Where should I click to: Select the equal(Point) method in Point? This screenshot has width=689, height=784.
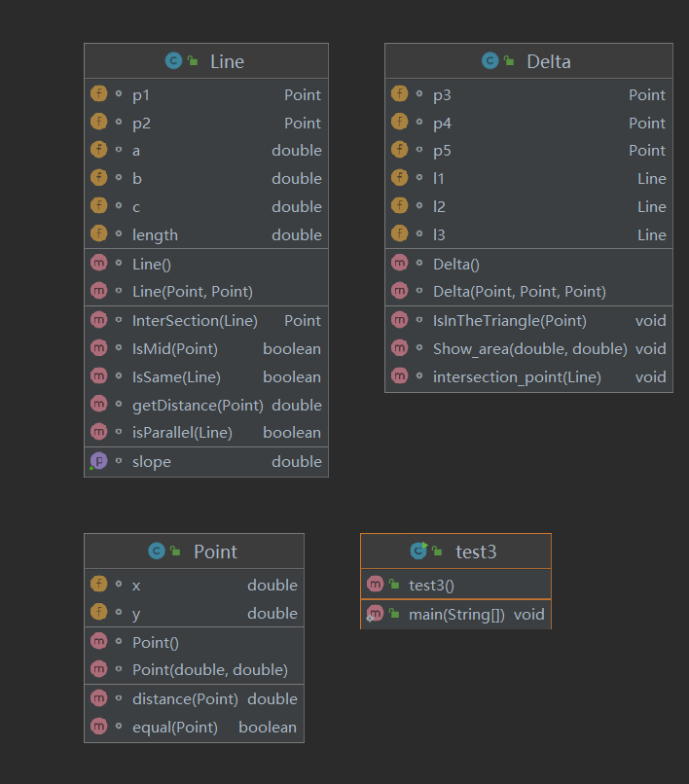pos(175,727)
